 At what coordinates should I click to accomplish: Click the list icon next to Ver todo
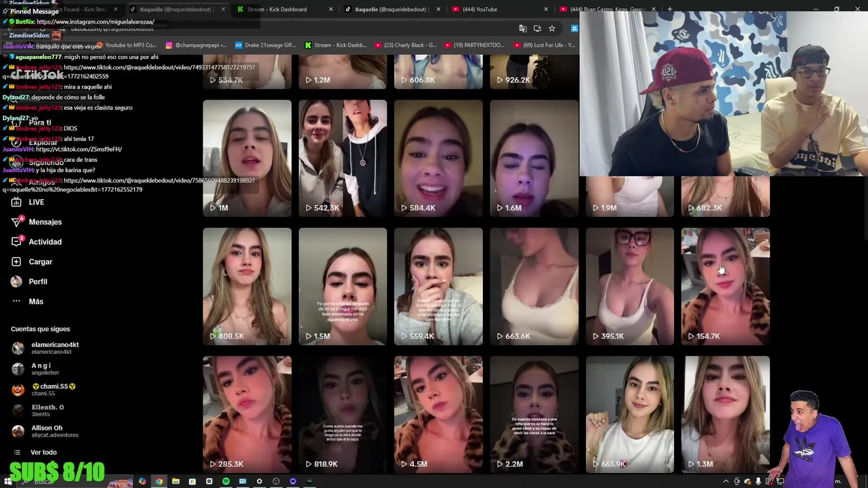(17, 452)
